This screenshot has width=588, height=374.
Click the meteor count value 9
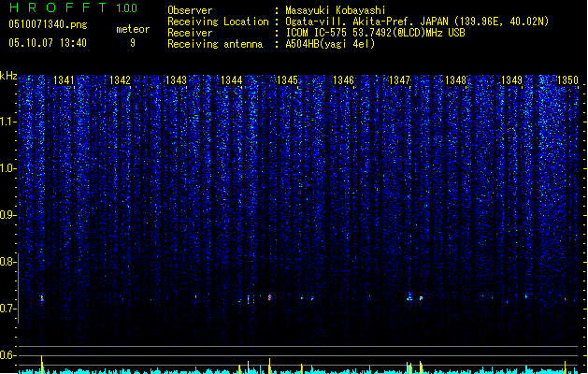tap(133, 43)
